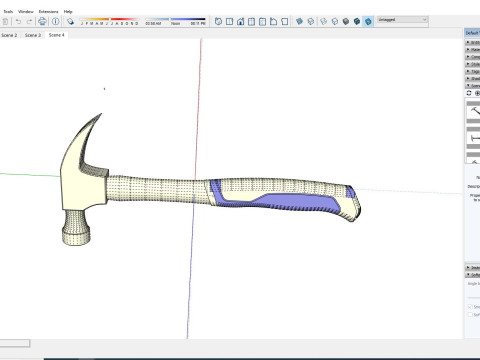Image resolution: width=480 pixels, height=360 pixels.
Task: Expand the Materials tray panel
Action: [x=473, y=50]
